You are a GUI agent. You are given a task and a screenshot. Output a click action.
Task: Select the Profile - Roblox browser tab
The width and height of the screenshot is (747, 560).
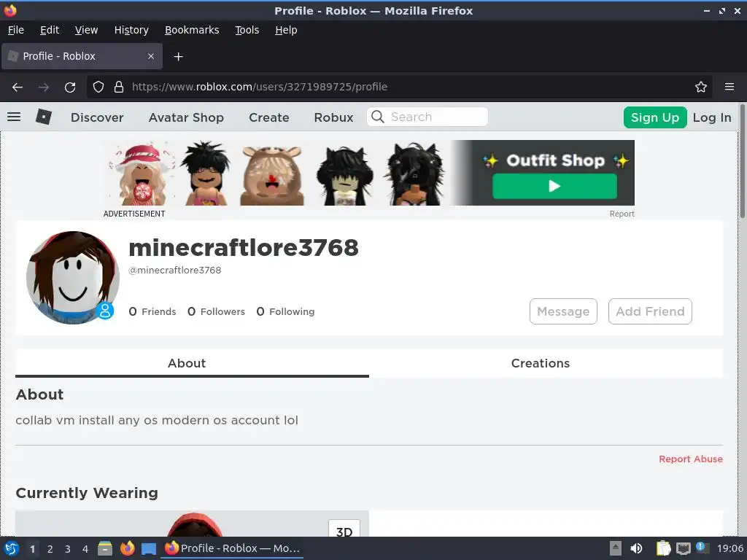[82, 56]
